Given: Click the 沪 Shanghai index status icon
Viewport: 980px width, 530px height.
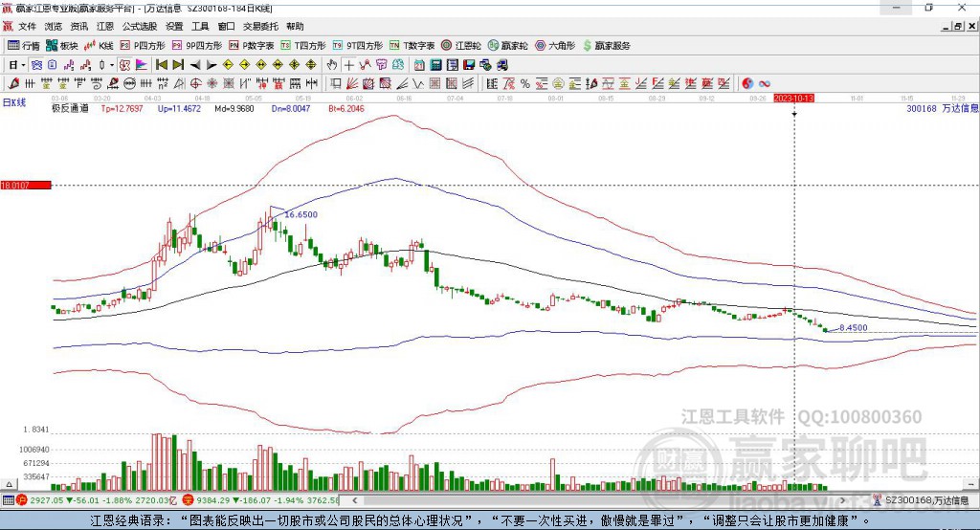Looking at the screenshot, I should pos(22,500).
